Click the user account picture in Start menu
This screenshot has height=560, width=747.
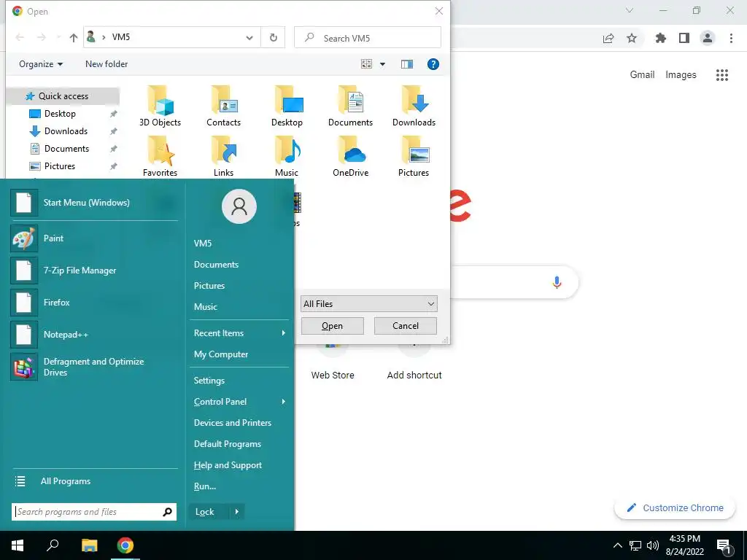coord(239,206)
